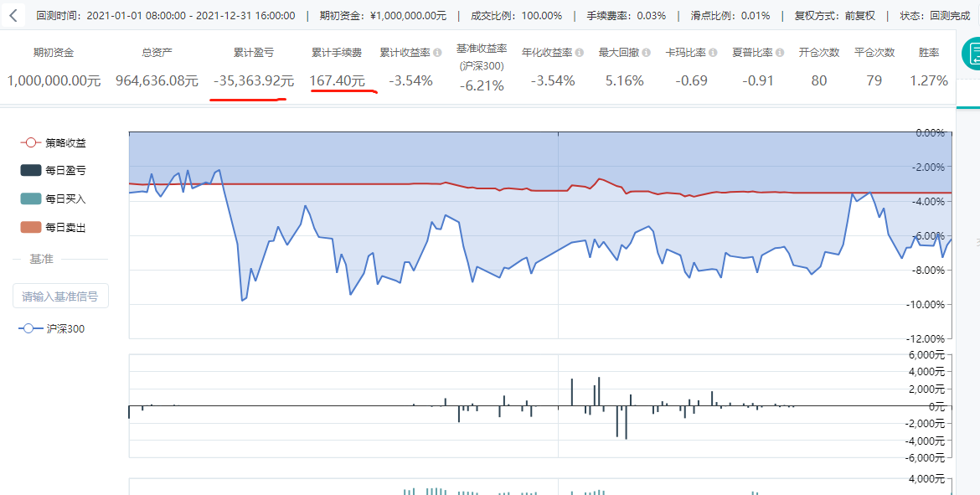Click 卡玛比率 value -0.69
Viewport: 980px width, 495px height.
(x=691, y=80)
